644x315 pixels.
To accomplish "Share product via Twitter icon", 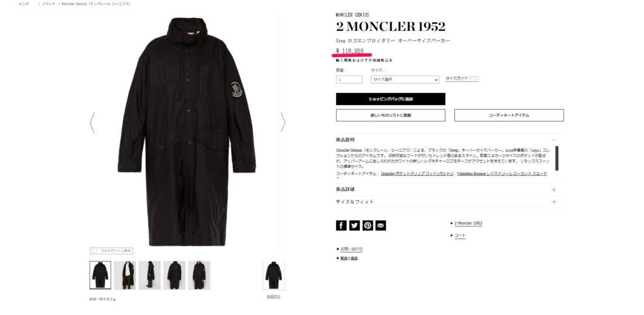I will coord(354,225).
